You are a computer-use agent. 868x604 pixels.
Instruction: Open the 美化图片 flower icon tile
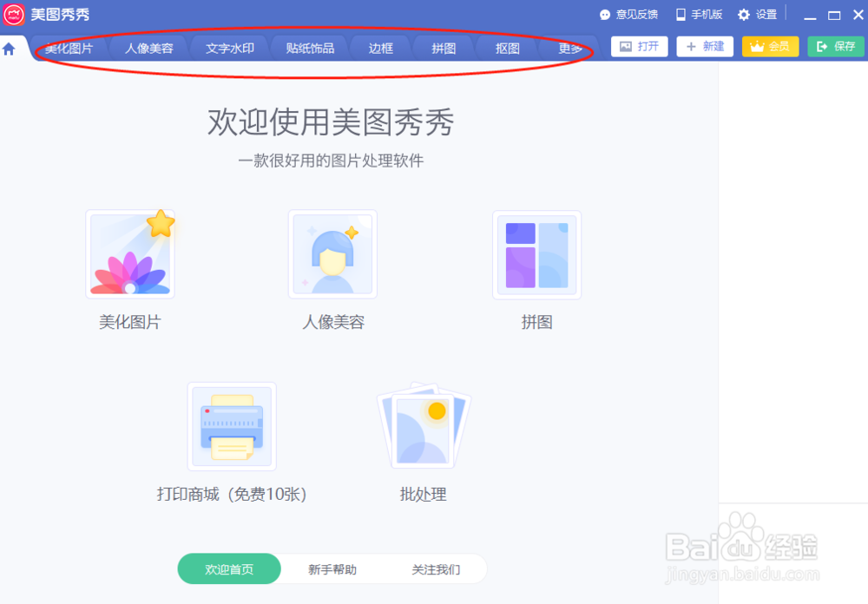click(130, 254)
